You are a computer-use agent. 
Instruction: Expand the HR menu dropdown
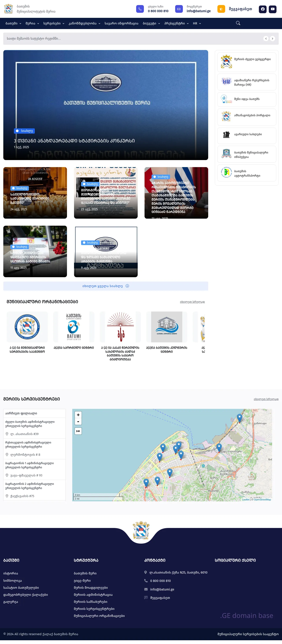click(197, 24)
